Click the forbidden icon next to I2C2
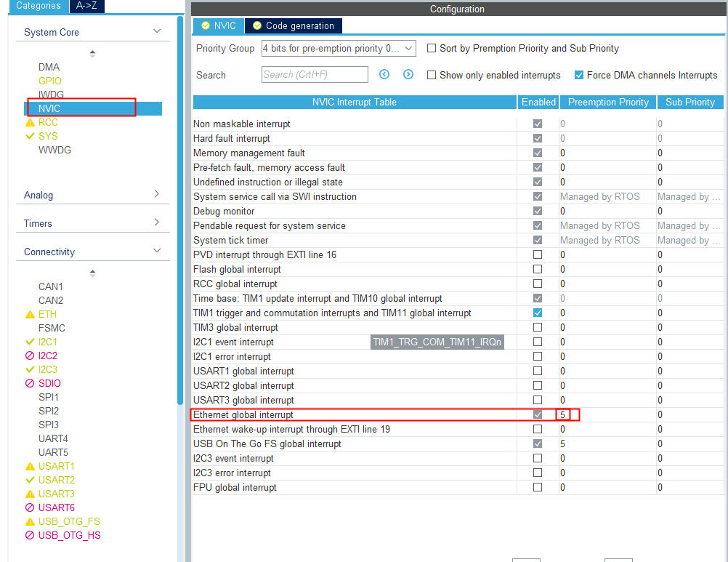 coord(29,356)
